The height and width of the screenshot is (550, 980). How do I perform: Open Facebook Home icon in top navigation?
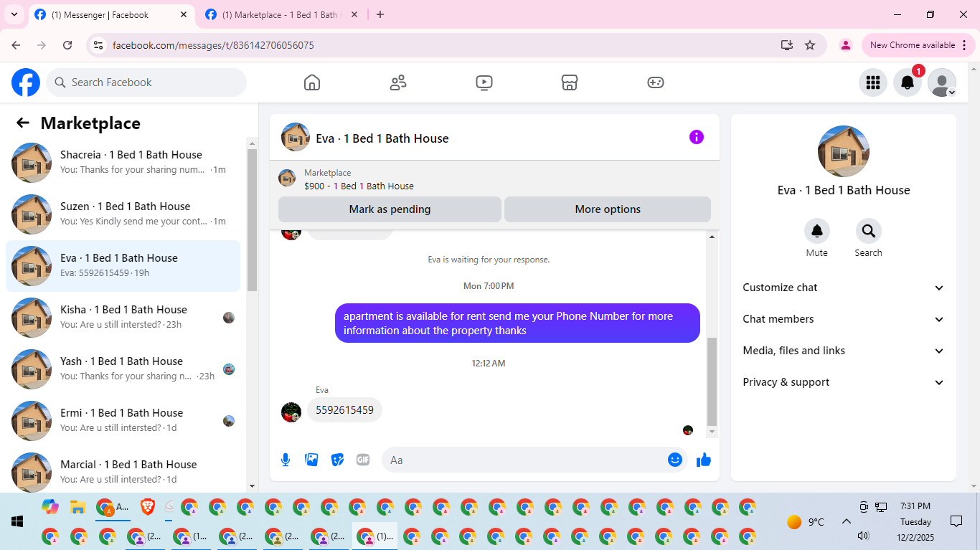coord(312,82)
